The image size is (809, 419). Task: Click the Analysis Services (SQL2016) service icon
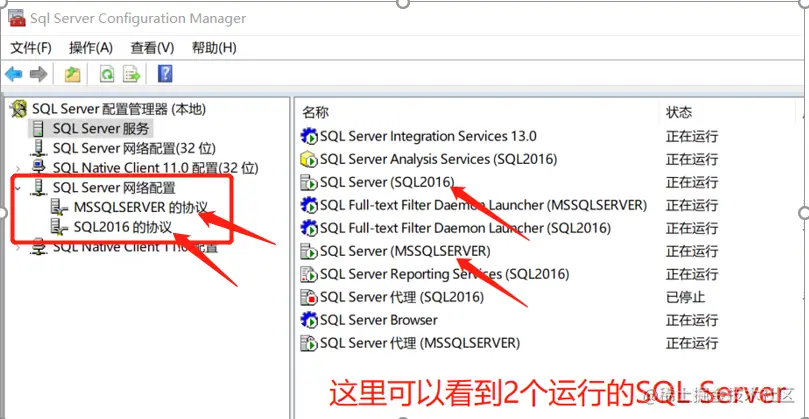coord(309,159)
